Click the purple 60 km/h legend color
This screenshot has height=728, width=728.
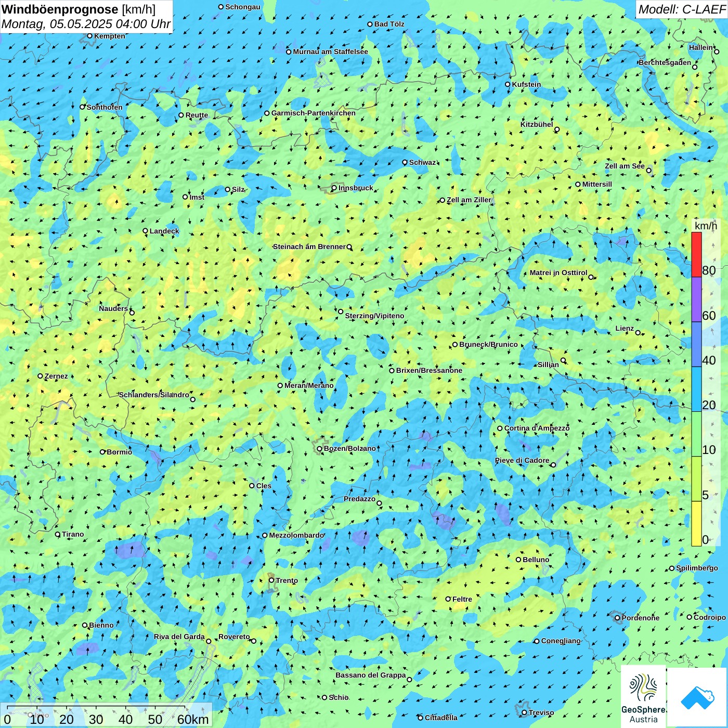tap(696, 300)
